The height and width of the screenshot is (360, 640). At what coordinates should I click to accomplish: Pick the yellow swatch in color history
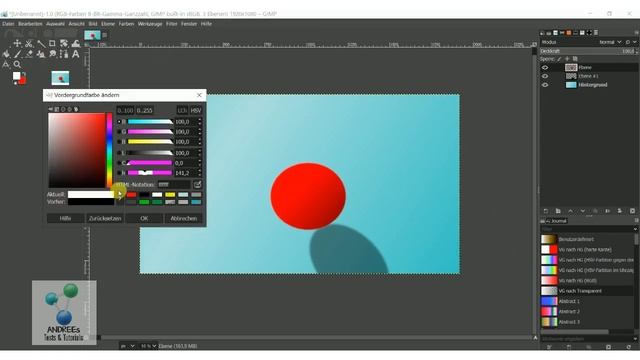(170, 195)
